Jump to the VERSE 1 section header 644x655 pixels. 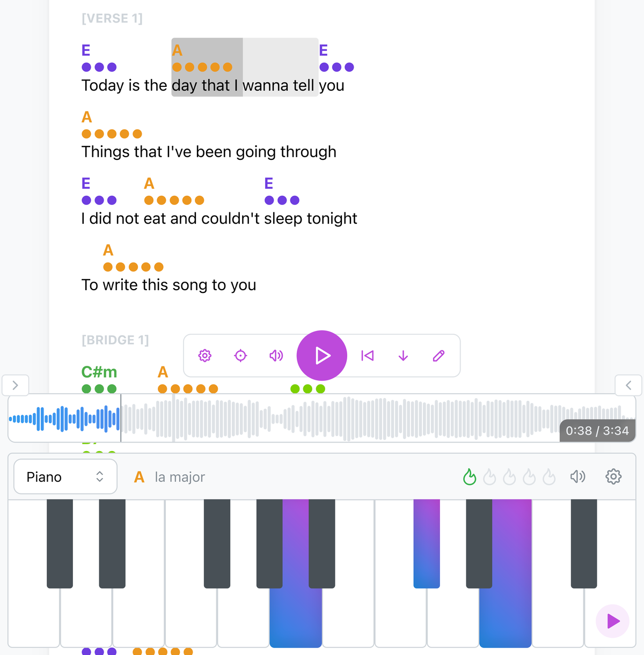tap(112, 18)
